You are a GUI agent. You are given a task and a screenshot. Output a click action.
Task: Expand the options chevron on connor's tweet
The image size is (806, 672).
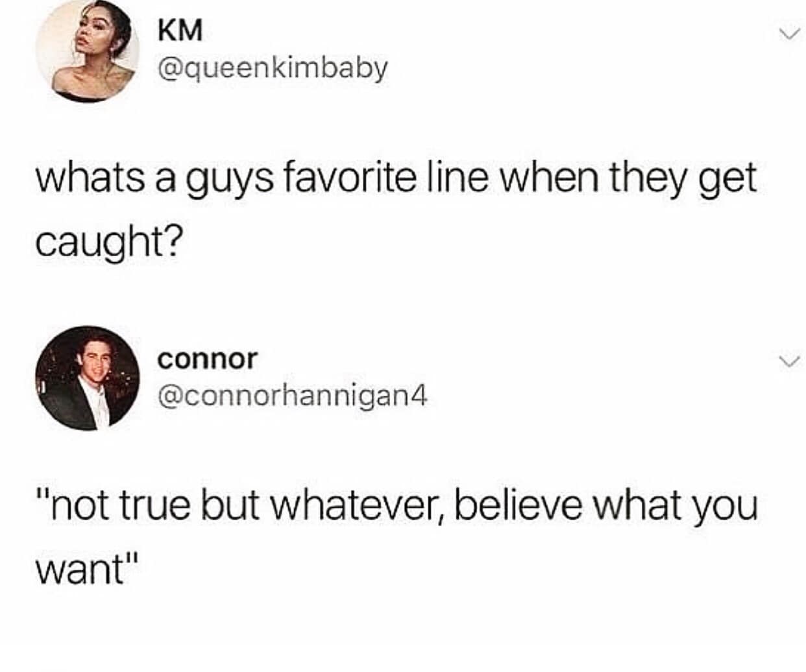point(788,360)
